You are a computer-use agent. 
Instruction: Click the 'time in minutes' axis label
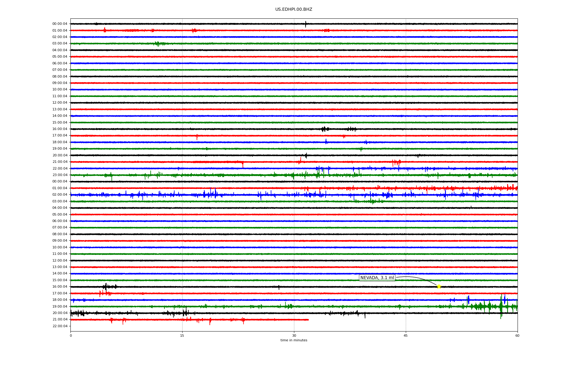[x=293, y=340]
